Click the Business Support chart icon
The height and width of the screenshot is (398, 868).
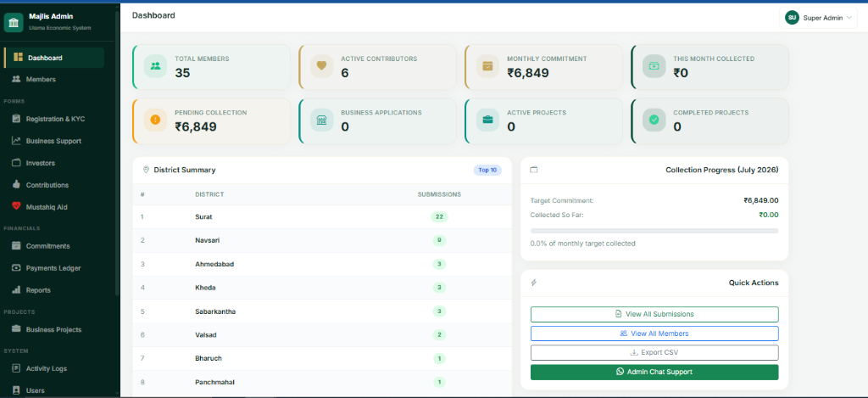coord(16,141)
